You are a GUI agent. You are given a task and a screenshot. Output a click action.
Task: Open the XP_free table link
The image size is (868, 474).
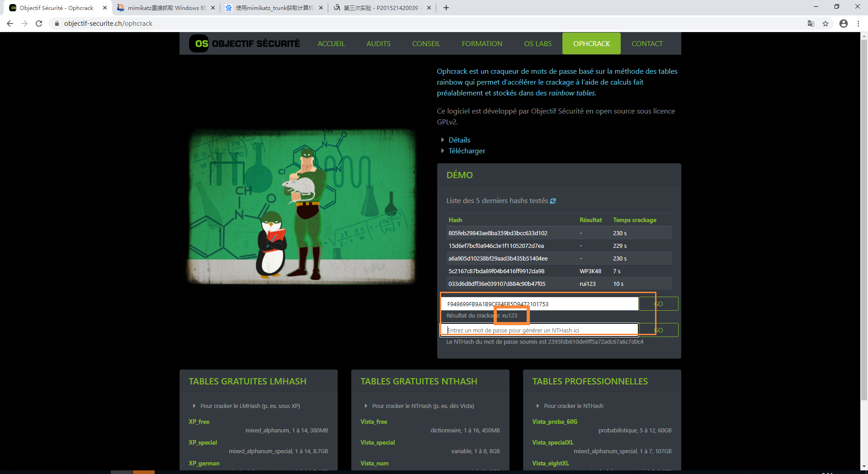coord(199,422)
